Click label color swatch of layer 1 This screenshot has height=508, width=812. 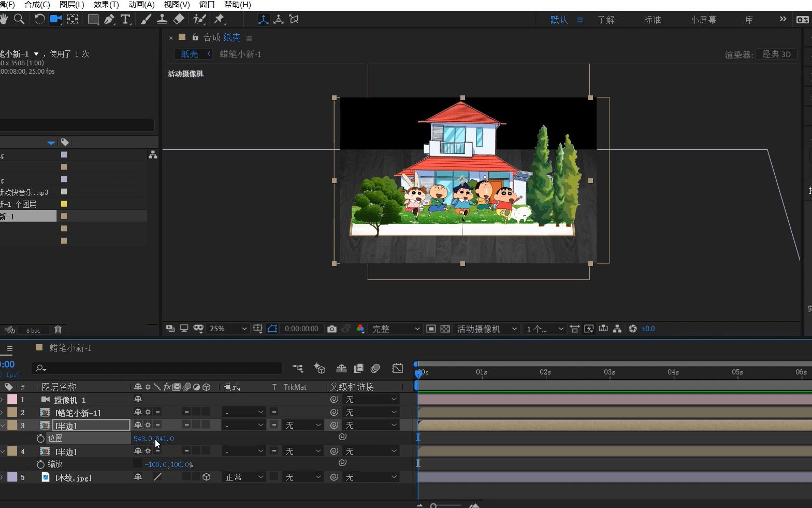(12, 399)
